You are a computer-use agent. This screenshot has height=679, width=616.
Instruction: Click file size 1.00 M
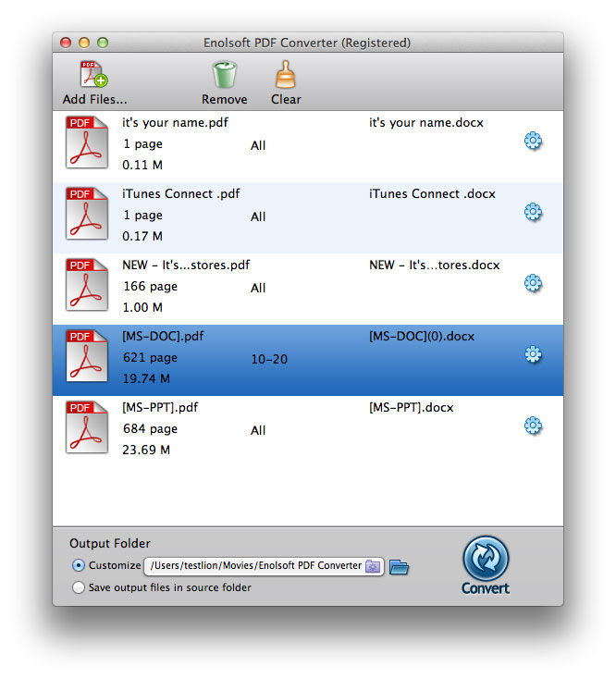(x=142, y=307)
